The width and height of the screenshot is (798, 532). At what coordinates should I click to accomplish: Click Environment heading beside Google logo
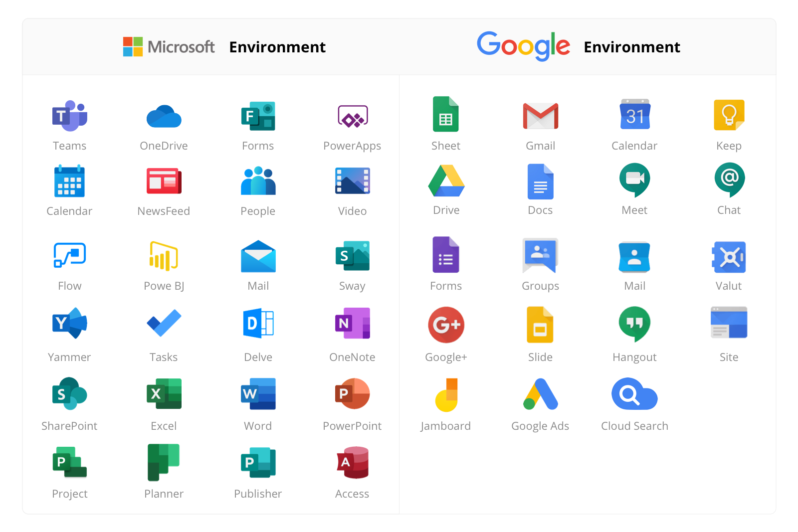pyautogui.click(x=632, y=47)
